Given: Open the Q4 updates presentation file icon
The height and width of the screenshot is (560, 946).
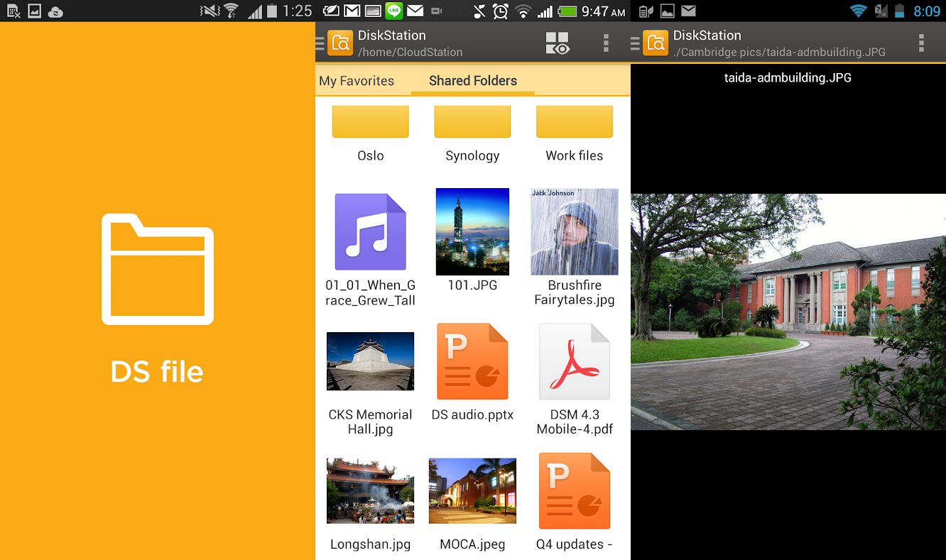Looking at the screenshot, I should click(x=574, y=491).
